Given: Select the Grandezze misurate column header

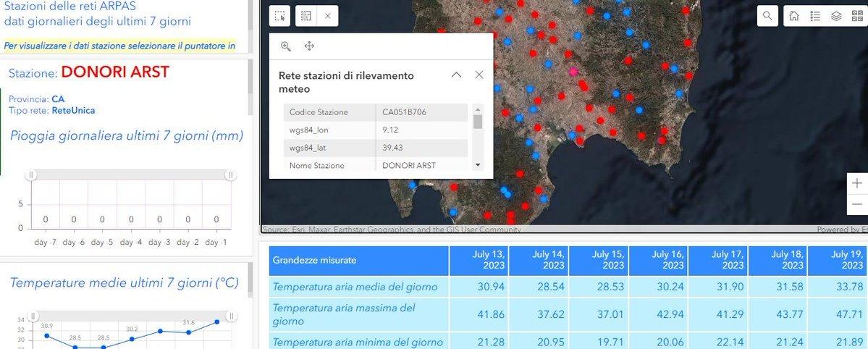Looking at the screenshot, I should pyautogui.click(x=358, y=260).
